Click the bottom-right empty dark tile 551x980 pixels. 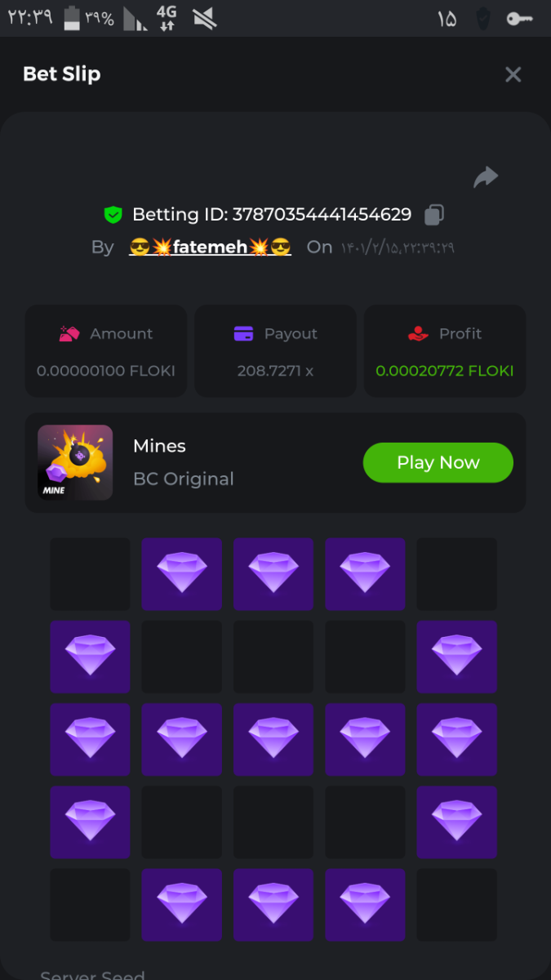(x=457, y=904)
